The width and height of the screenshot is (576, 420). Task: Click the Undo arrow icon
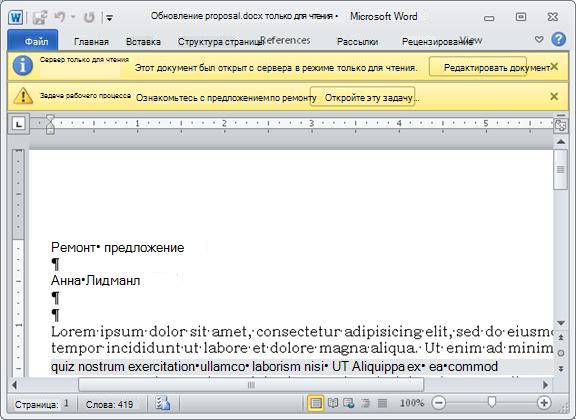tap(60, 17)
